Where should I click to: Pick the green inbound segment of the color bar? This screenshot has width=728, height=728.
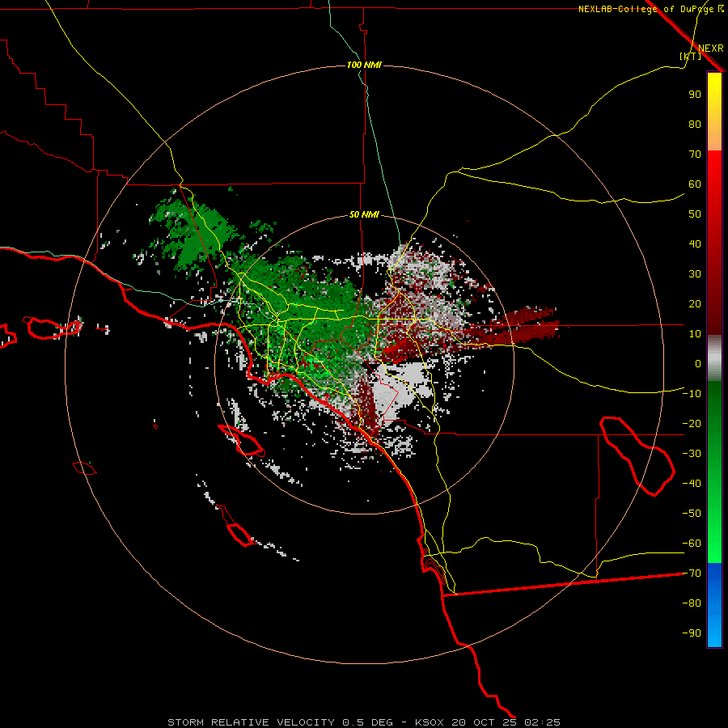point(714,472)
